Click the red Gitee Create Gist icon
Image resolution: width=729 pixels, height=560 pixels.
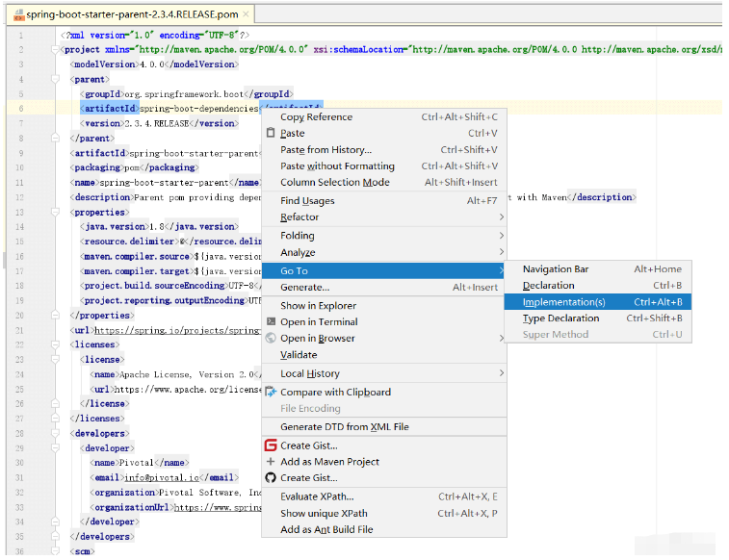[x=271, y=445]
